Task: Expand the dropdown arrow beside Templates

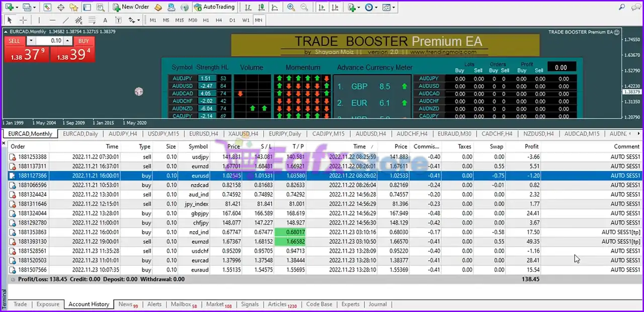Action: coord(393,8)
